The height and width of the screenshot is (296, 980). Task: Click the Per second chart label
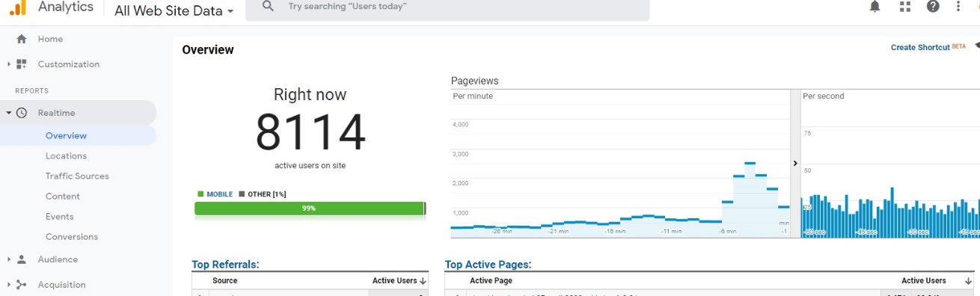[823, 96]
